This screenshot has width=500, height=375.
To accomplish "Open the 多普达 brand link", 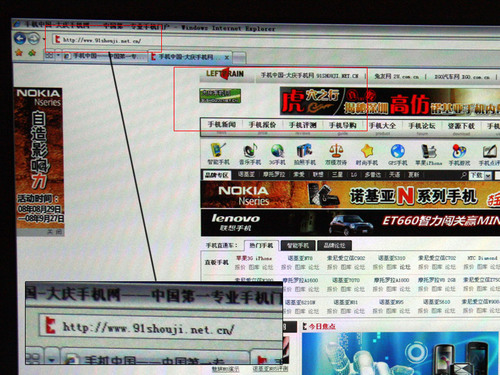I will click(x=373, y=175).
